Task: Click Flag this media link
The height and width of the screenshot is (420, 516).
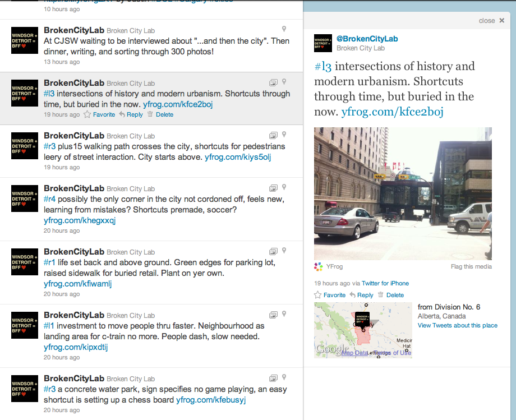Action: click(x=471, y=266)
